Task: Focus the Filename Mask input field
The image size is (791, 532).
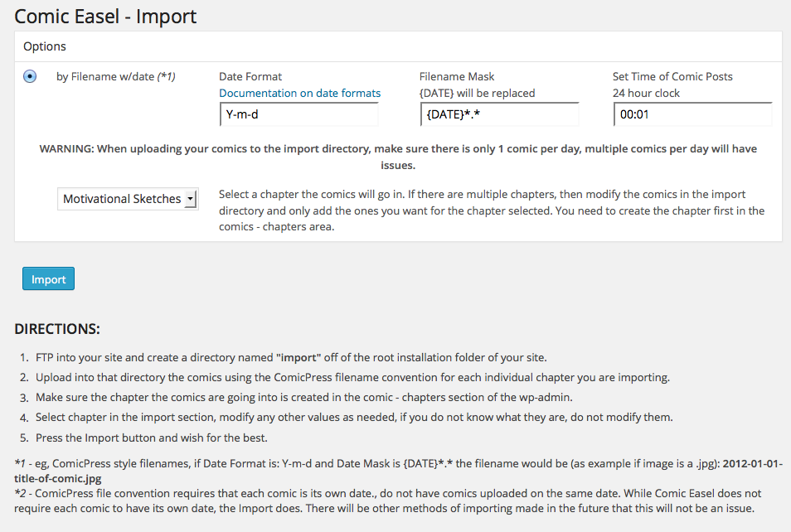Action: click(x=499, y=114)
